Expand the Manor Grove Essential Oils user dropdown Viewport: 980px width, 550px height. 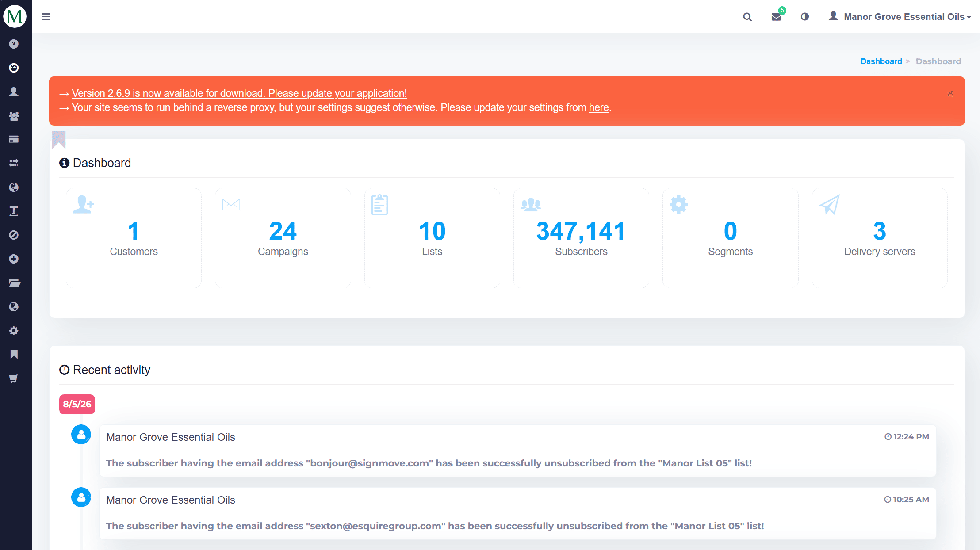900,17
